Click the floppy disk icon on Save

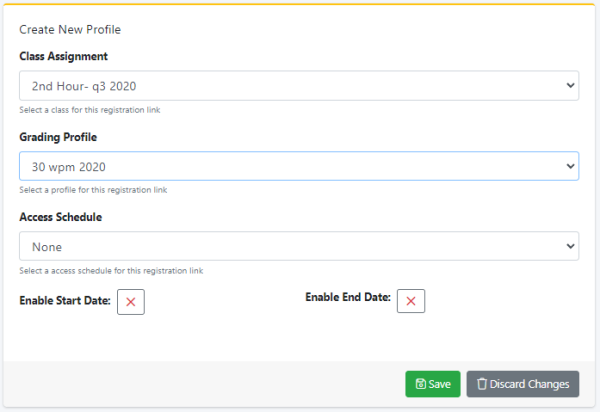(x=421, y=384)
